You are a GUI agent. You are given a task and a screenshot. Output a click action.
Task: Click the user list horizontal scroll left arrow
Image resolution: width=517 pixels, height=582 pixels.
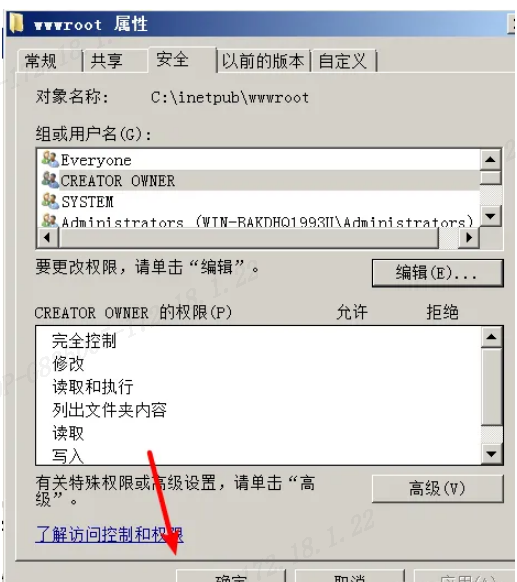48,238
